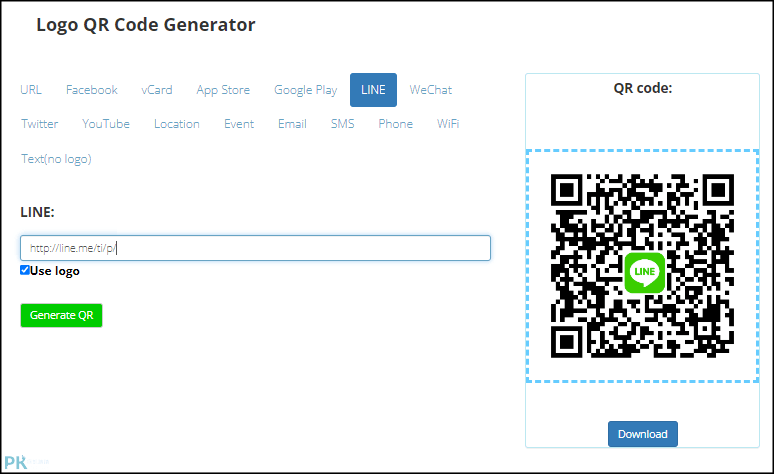Select the Text(no logo) tab
The width and height of the screenshot is (774, 474).
click(x=56, y=159)
